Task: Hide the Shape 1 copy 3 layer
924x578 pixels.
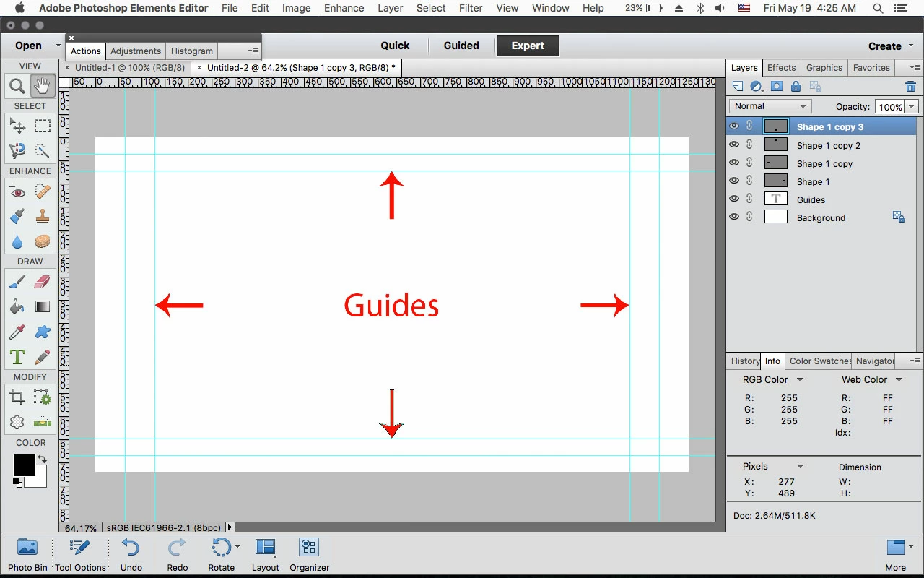Action: pyautogui.click(x=734, y=126)
